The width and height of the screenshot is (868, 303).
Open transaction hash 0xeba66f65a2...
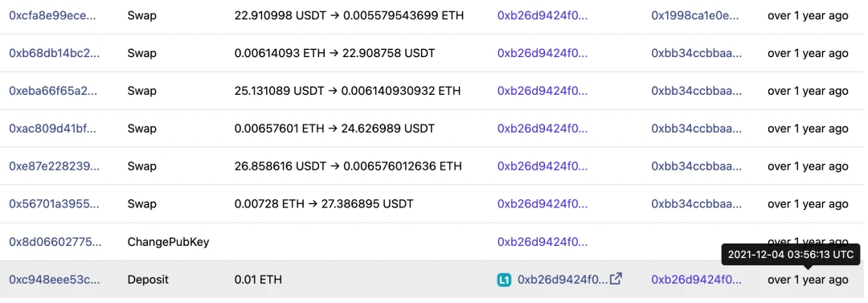point(53,91)
